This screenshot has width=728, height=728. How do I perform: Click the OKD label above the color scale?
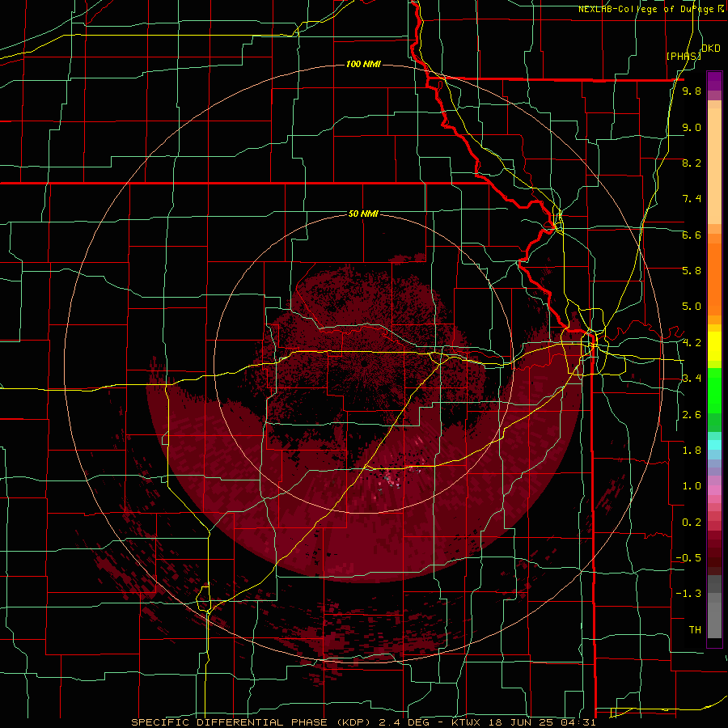coord(710,49)
